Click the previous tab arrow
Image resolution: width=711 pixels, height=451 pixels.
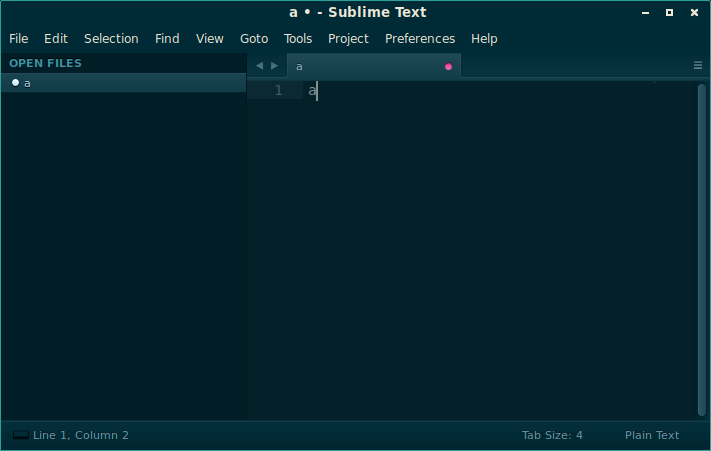click(259, 66)
